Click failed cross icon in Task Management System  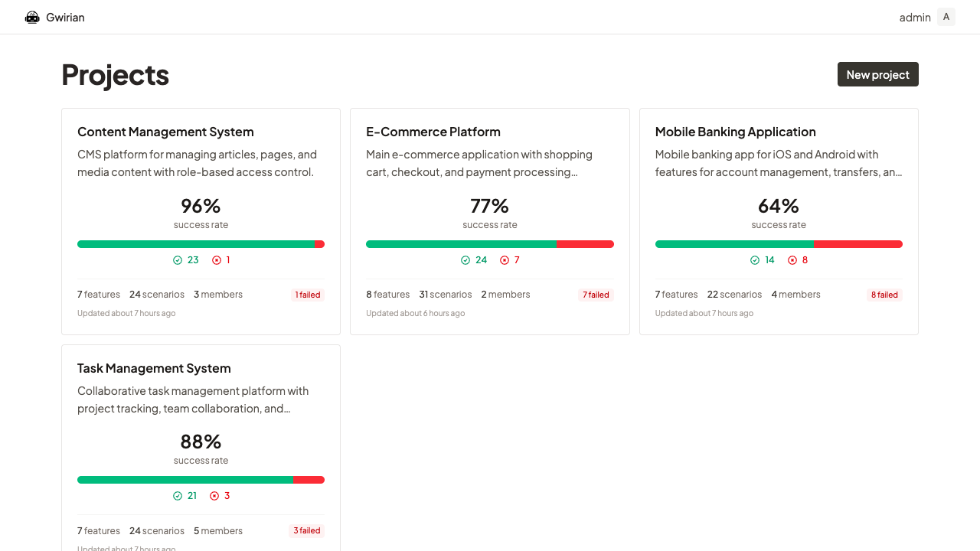[x=214, y=496]
